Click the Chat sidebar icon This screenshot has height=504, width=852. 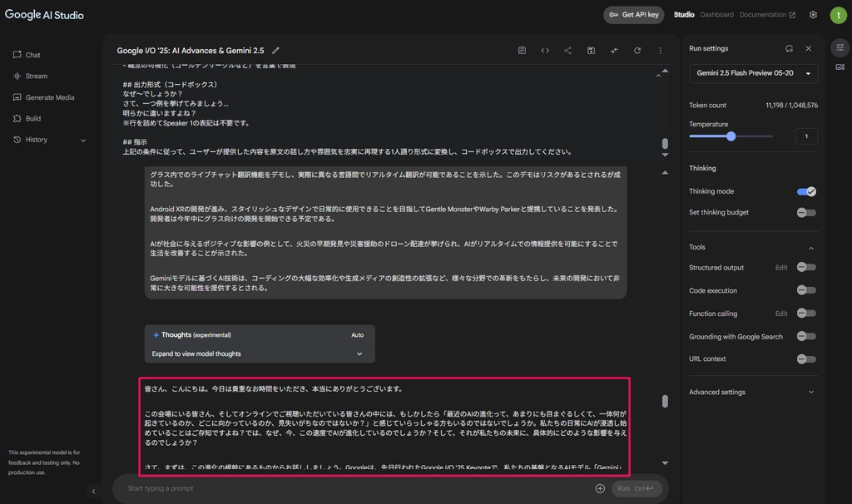17,55
